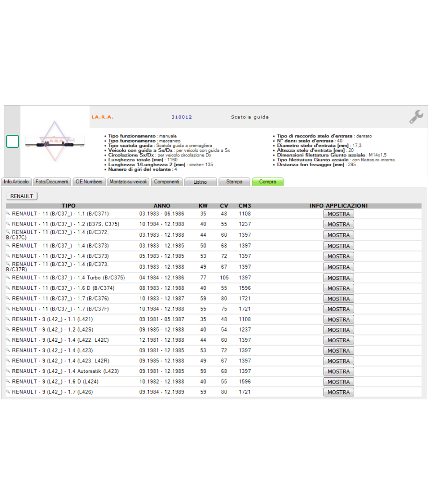The width and height of the screenshot is (432, 504).
Task: Show applications for Renault 11 1.4 Turbo
Action: [x=338, y=278]
